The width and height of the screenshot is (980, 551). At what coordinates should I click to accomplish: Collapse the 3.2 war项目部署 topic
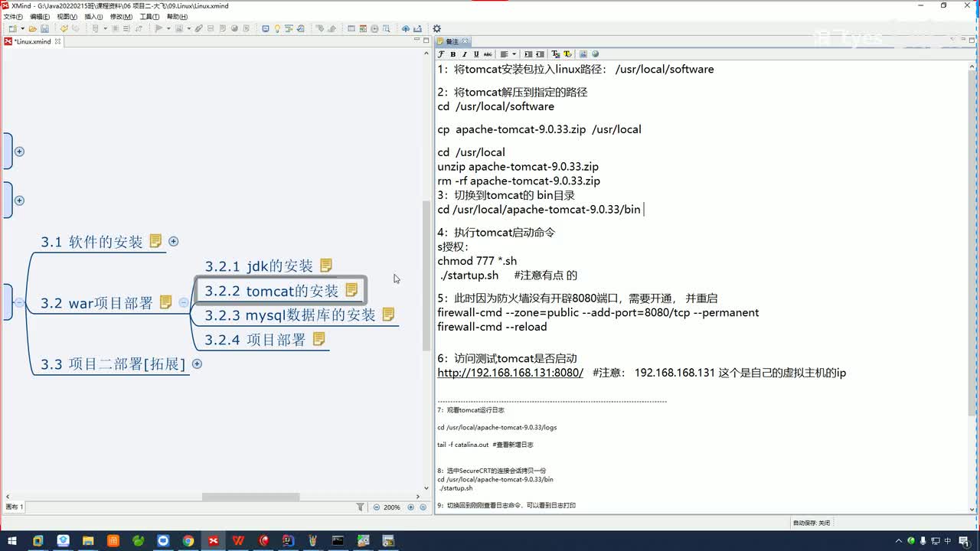point(184,302)
